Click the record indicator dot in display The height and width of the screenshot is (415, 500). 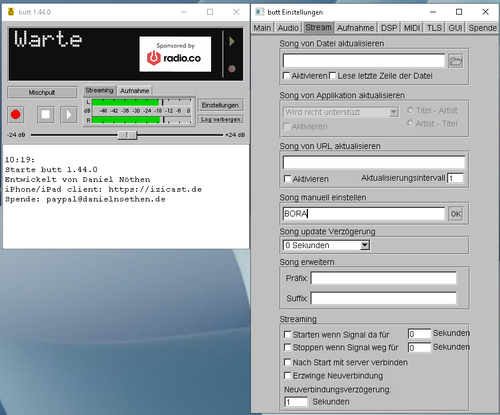pyautogui.click(x=232, y=69)
